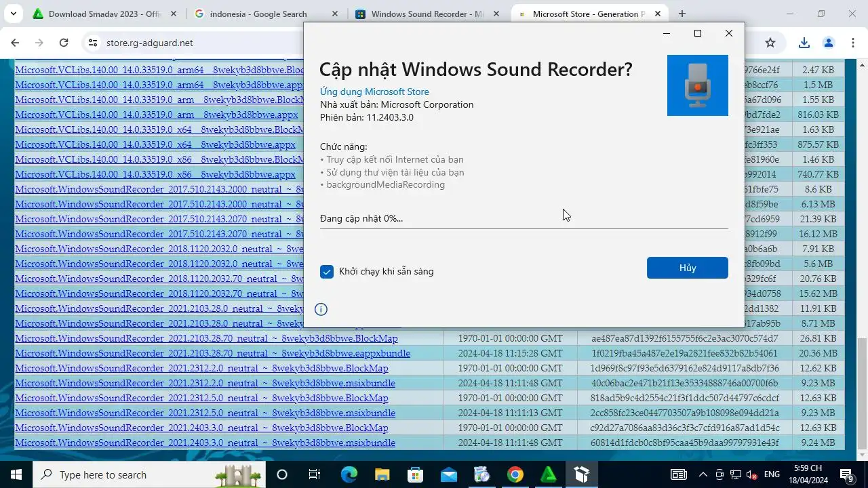Image resolution: width=868 pixels, height=488 pixels.
Task: Click the '26.81 KB' size cell
Action: 818,338
